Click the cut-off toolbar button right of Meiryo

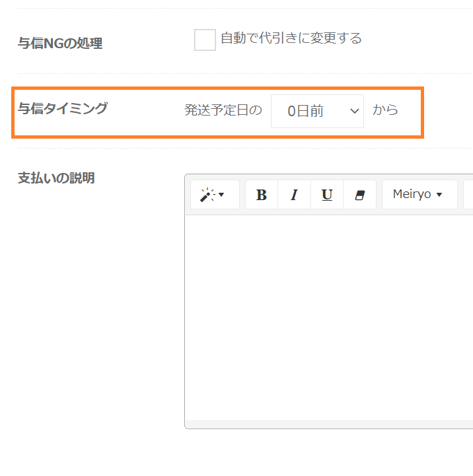pos(468,195)
